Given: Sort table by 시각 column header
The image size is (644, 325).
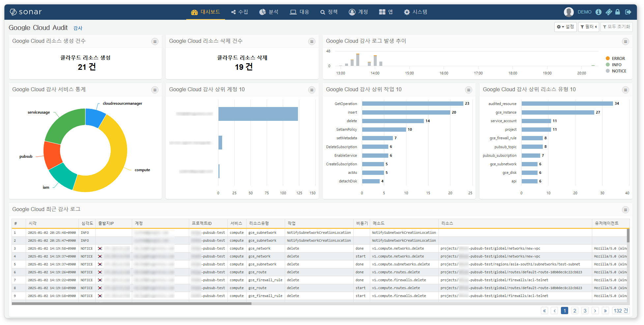Looking at the screenshot, I should click(52, 223).
